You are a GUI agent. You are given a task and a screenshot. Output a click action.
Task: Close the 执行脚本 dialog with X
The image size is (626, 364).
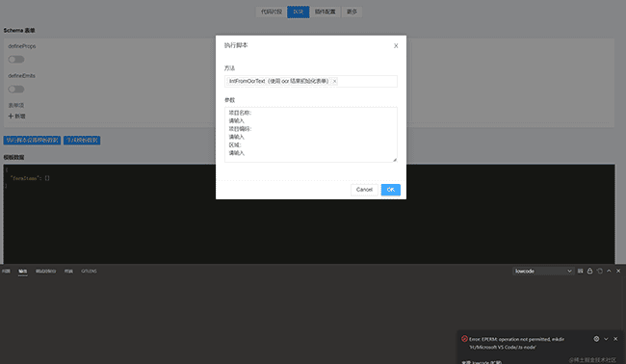coord(396,46)
